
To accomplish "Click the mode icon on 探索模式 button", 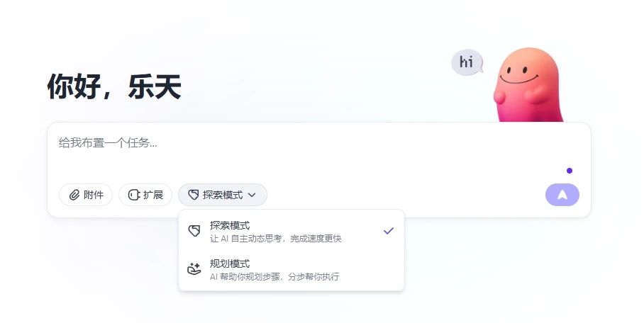I will point(194,195).
